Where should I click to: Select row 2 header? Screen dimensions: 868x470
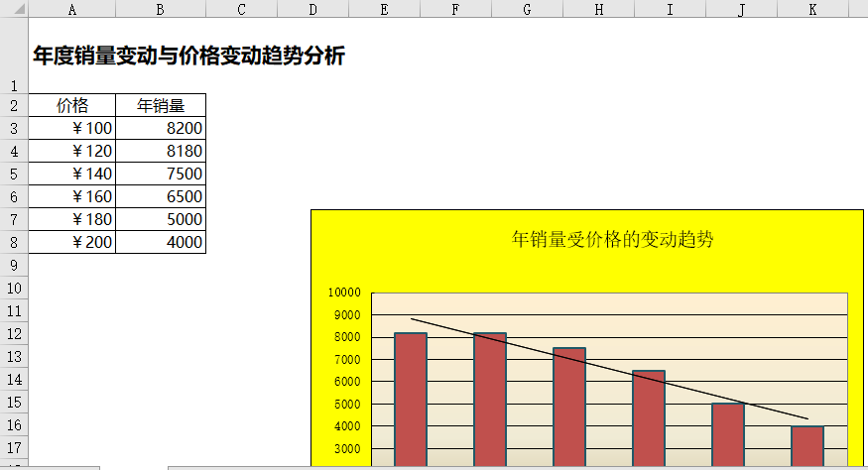14,105
